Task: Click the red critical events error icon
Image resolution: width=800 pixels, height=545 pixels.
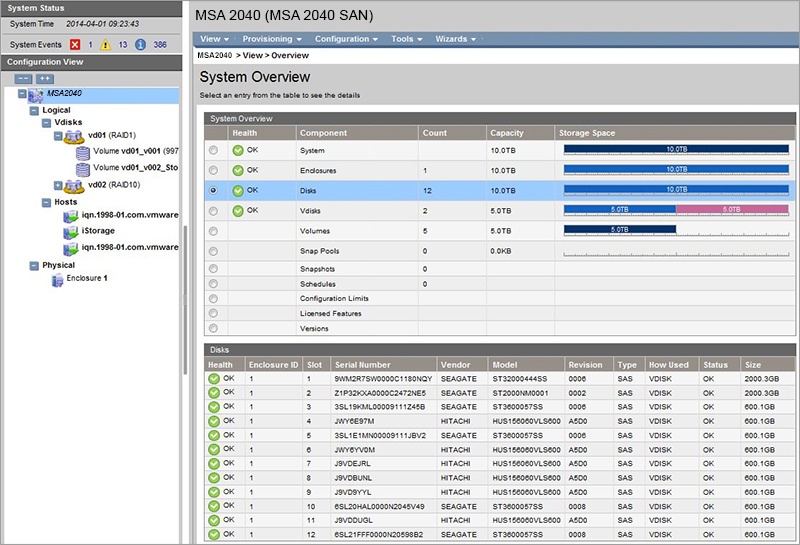Action: [75, 45]
